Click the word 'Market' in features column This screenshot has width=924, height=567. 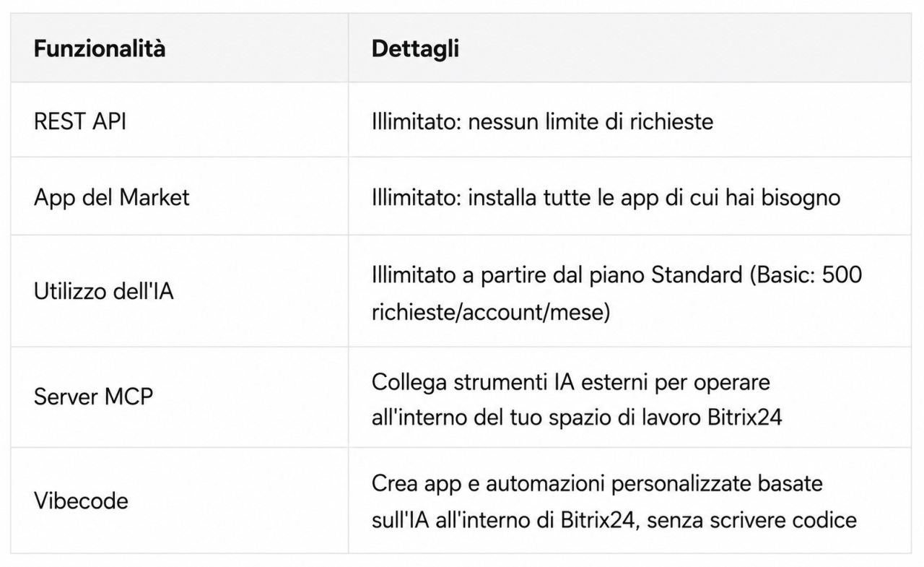(156, 197)
